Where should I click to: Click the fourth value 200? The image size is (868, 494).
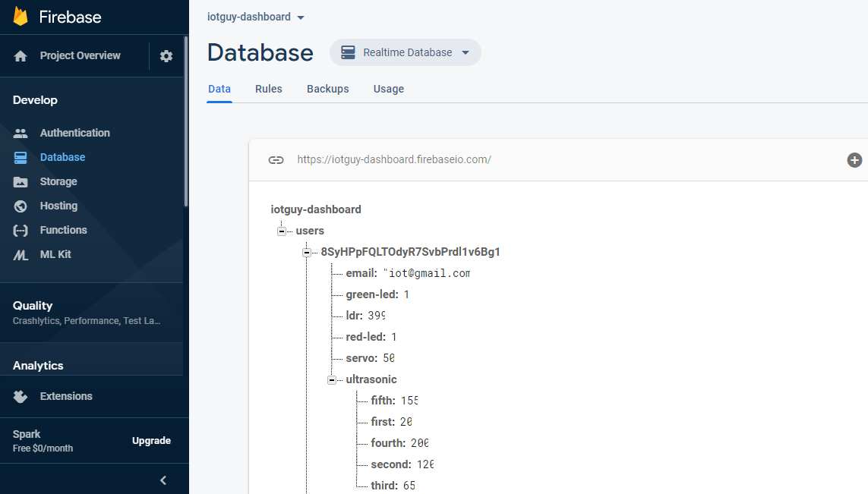pos(420,444)
